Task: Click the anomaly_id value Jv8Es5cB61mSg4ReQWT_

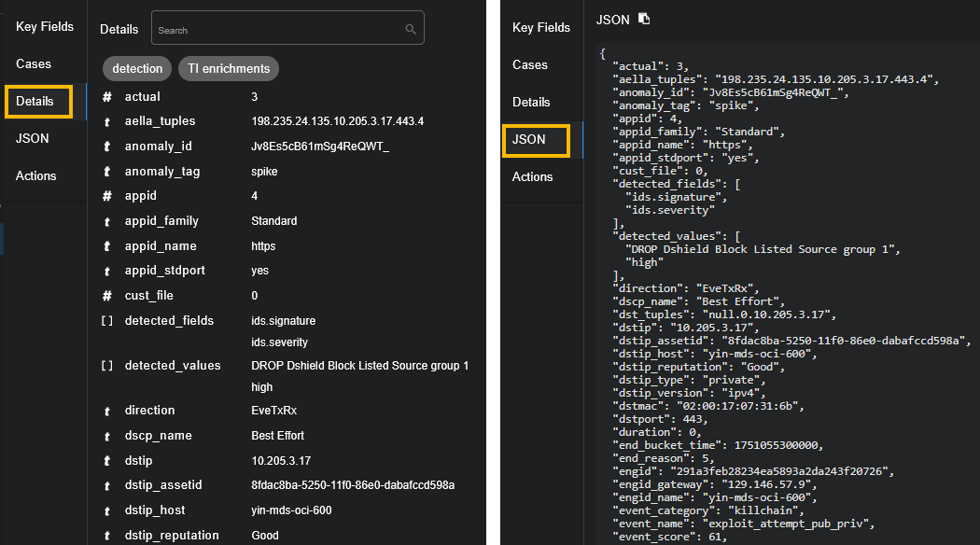Action: pos(320,147)
